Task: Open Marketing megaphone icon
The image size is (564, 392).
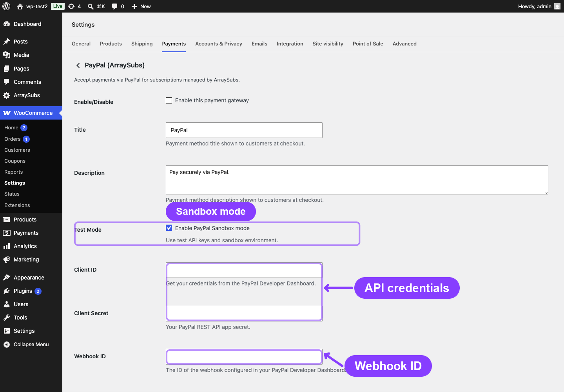Action: tap(7, 260)
